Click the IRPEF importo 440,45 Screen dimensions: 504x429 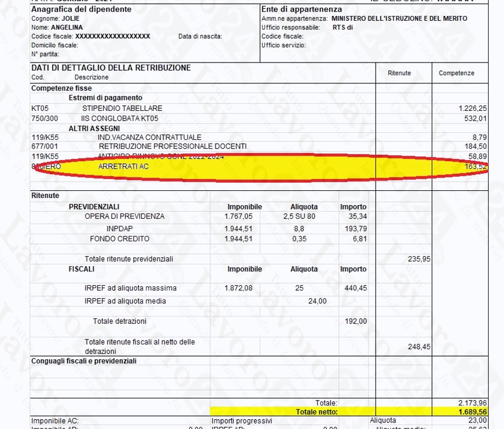coord(355,288)
